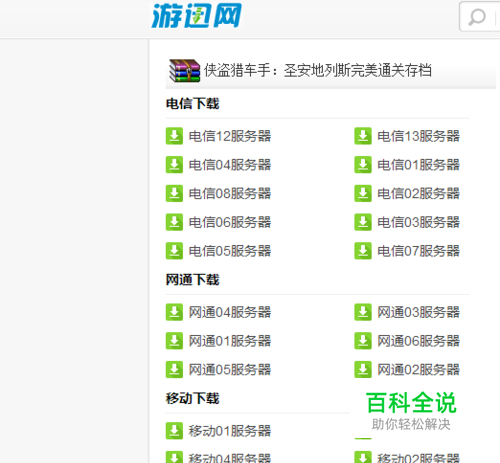Click the 电信下载 section heading
Screen dimensions: 500x463
(x=193, y=104)
